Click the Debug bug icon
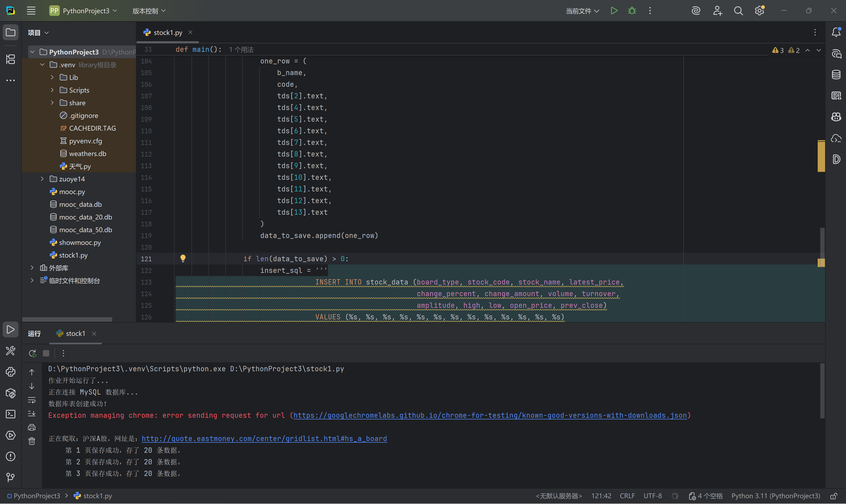This screenshot has width=846, height=504. (632, 11)
